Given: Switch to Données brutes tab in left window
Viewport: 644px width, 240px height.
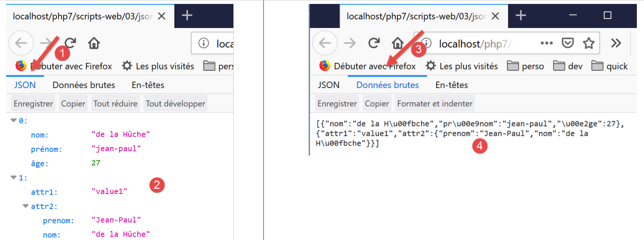Looking at the screenshot, I should click(84, 85).
